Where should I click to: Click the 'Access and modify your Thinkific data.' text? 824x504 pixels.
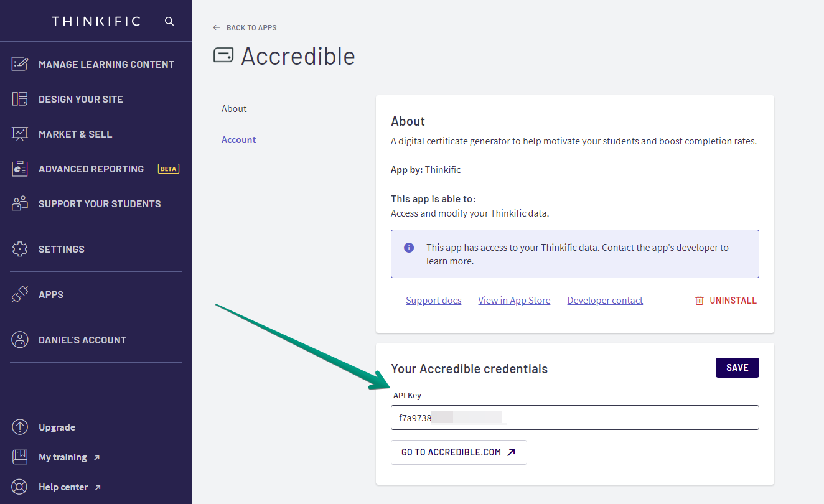(x=470, y=213)
